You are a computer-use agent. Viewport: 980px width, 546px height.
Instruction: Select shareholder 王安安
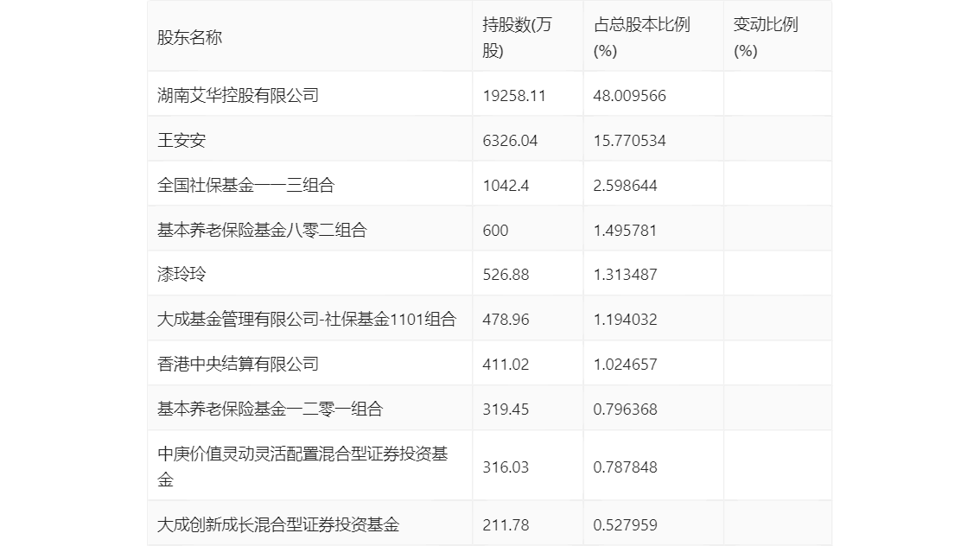coord(181,141)
